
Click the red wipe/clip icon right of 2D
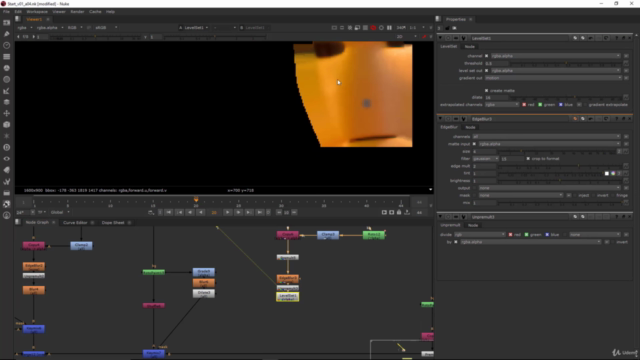pos(424,37)
